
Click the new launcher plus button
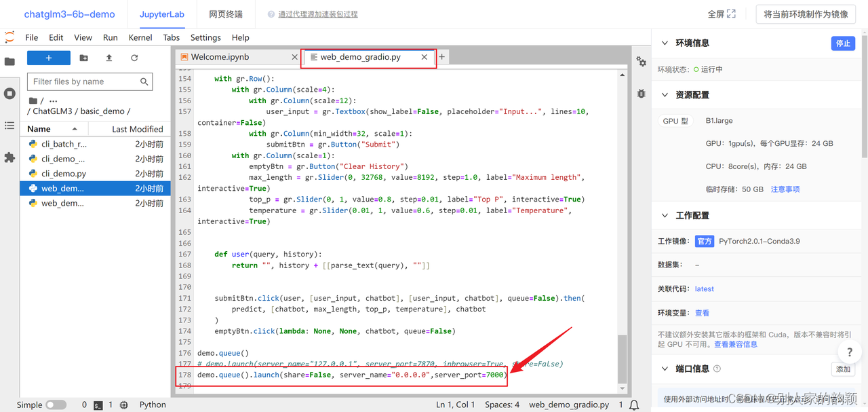pos(48,58)
